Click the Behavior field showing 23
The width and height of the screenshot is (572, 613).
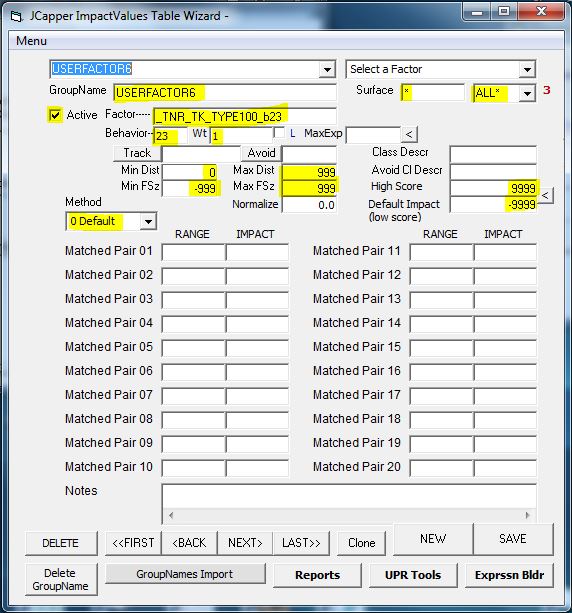point(171,136)
